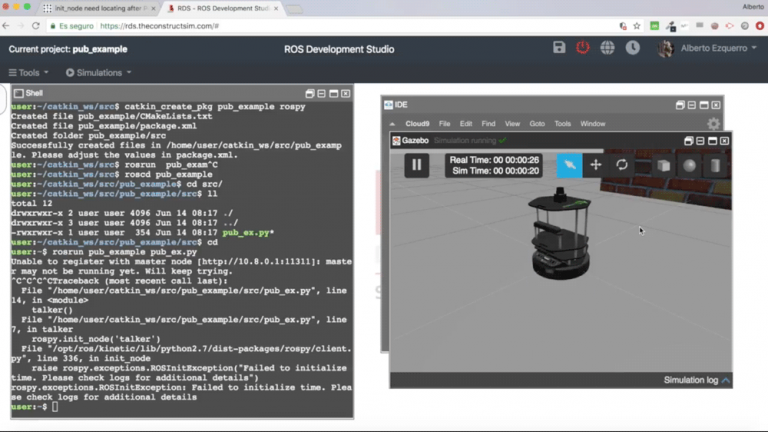The image size is (768, 432).
Task: Open the Cloud9 menu in IDE
Action: click(417, 124)
